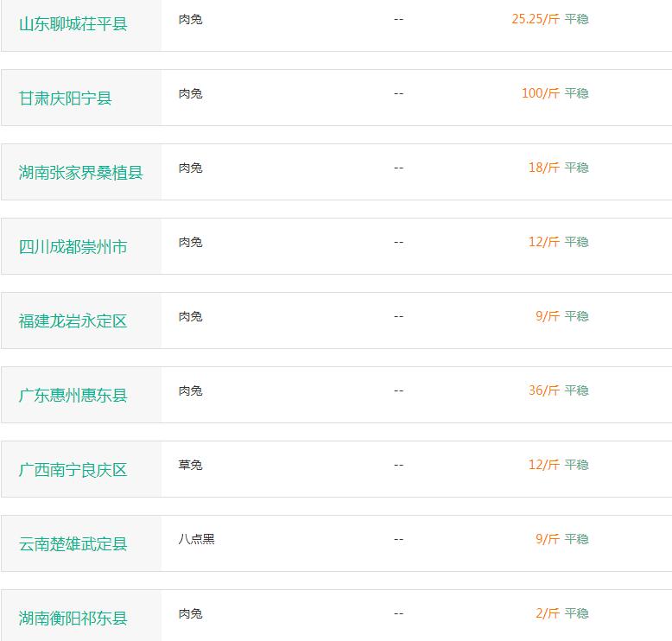The image size is (672, 641).
Task: Open the 四川成都崇州市 location link
Action: tap(73, 246)
